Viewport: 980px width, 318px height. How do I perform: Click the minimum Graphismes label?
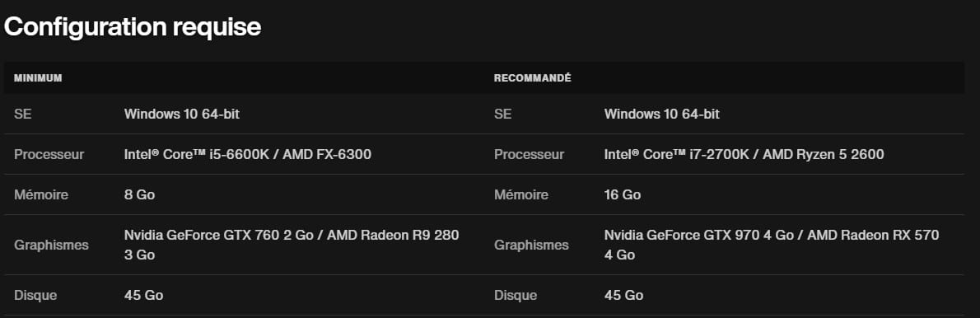[x=51, y=245]
